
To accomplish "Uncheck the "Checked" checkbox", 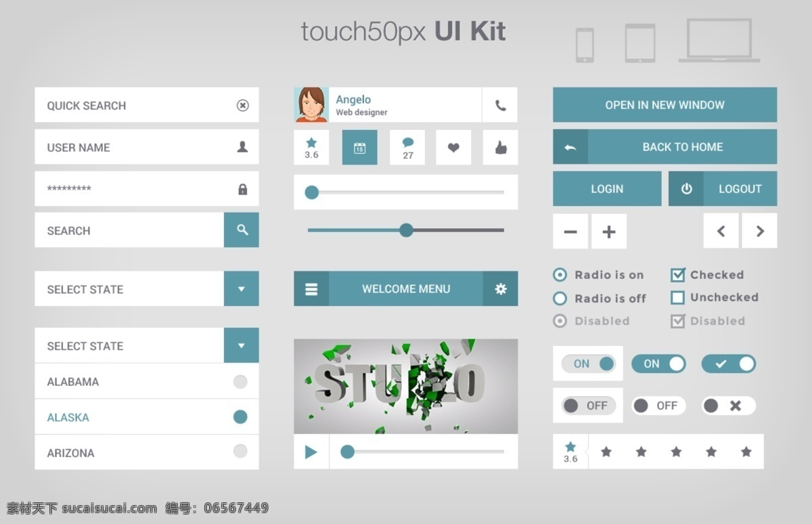I will tap(678, 275).
